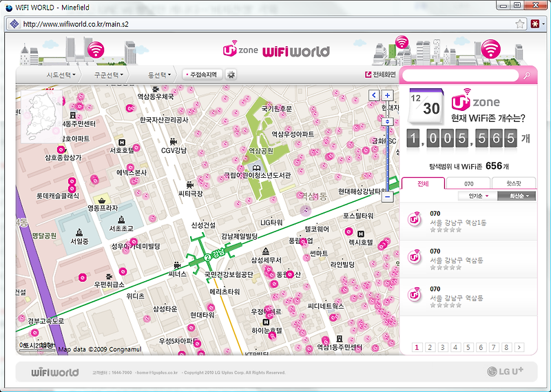Click the 우편취급소 postal icon
This screenshot has width=551, height=392.
click(110, 276)
